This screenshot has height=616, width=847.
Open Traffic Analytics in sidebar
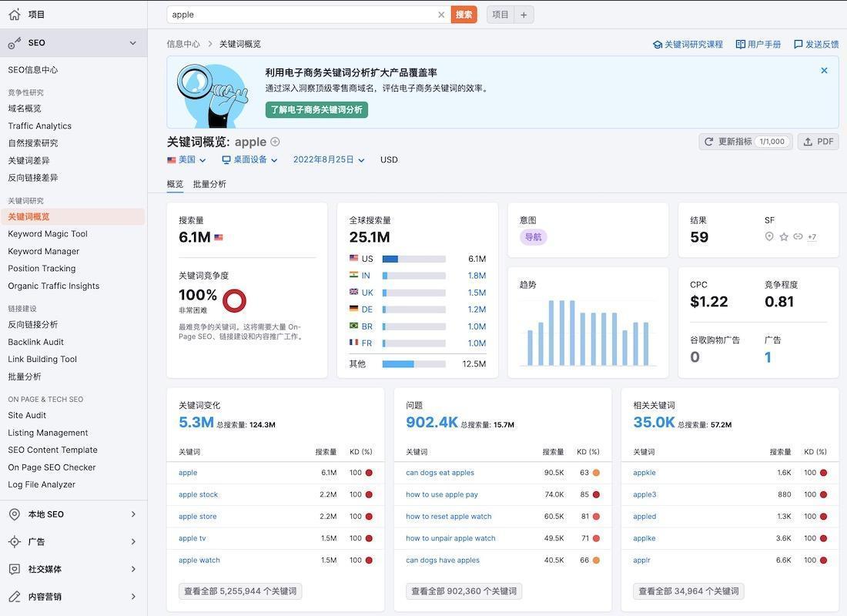tap(39, 126)
